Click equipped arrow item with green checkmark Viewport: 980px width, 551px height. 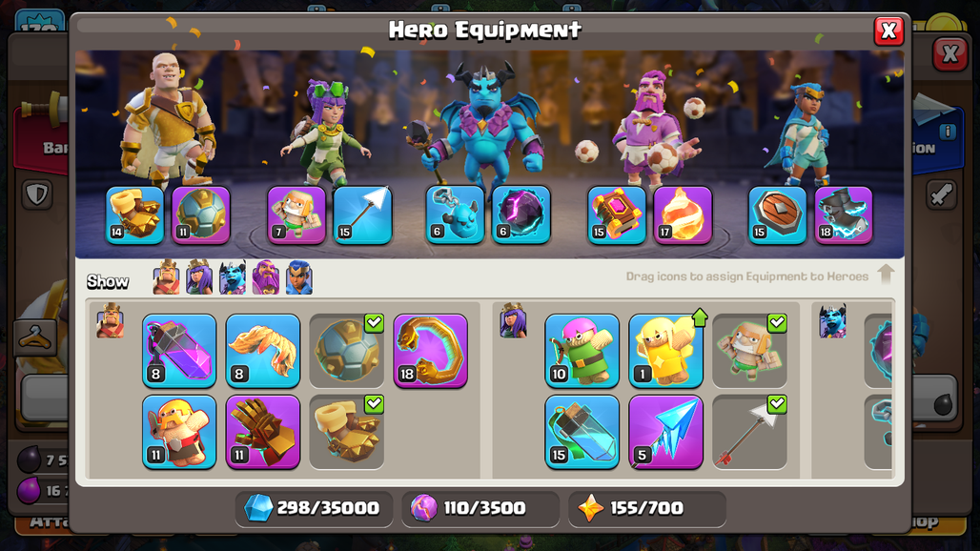click(749, 432)
